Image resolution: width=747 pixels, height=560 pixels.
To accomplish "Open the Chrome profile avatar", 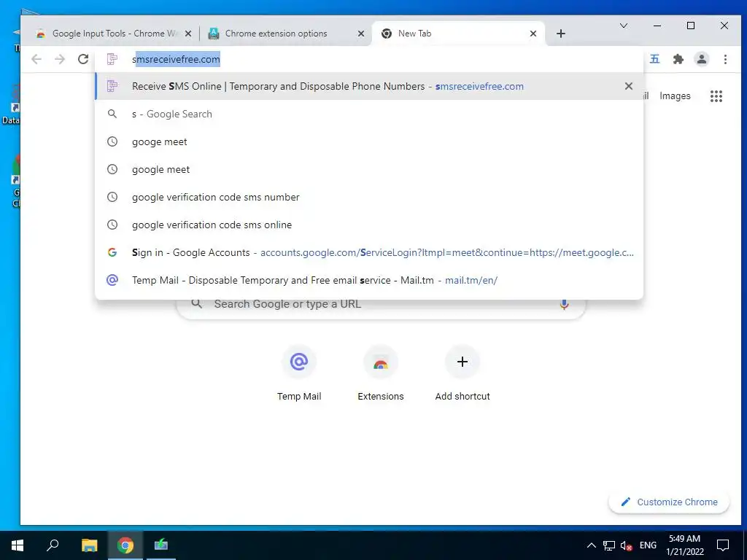I will pyautogui.click(x=702, y=59).
